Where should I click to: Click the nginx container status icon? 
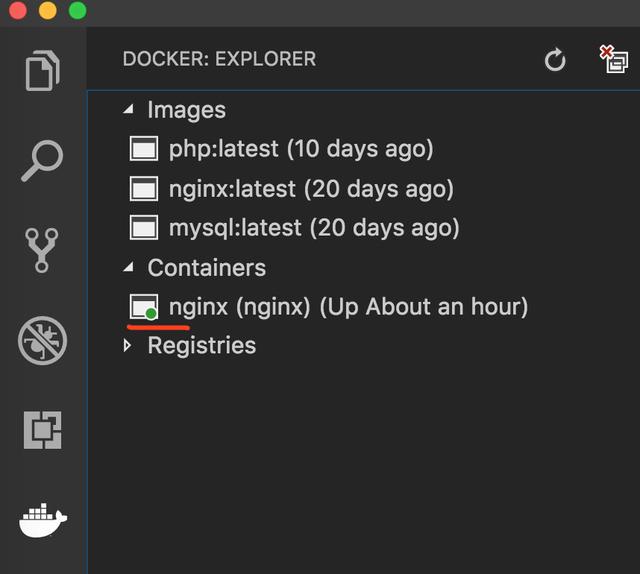tap(144, 307)
